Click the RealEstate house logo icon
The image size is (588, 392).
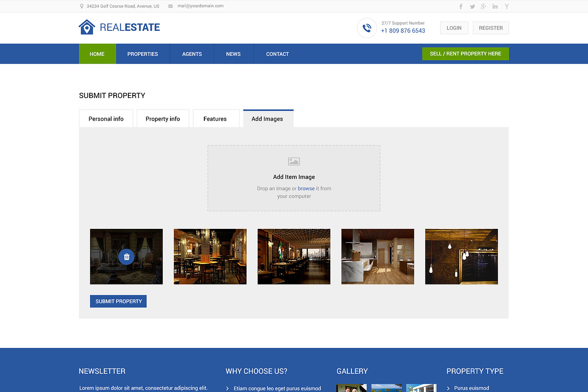pyautogui.click(x=87, y=27)
